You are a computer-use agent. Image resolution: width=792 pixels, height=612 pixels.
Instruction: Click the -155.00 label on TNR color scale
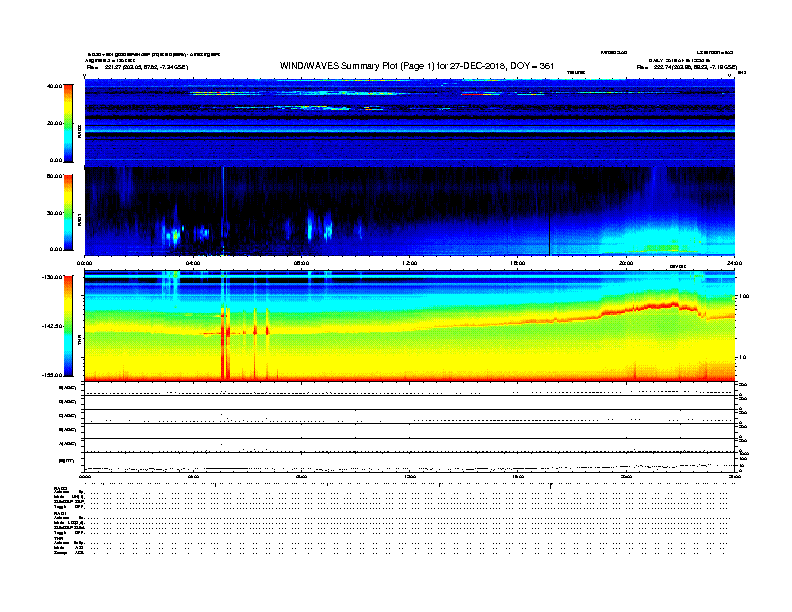(x=52, y=375)
